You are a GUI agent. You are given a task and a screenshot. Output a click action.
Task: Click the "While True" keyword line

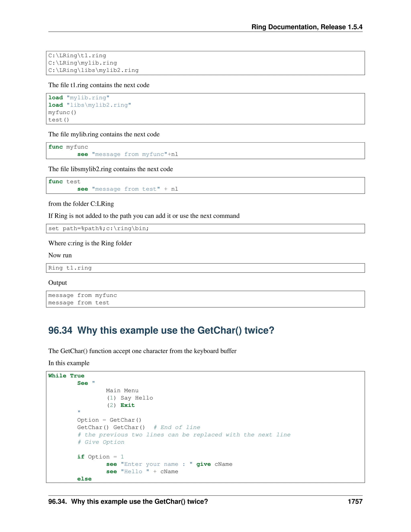66,376
